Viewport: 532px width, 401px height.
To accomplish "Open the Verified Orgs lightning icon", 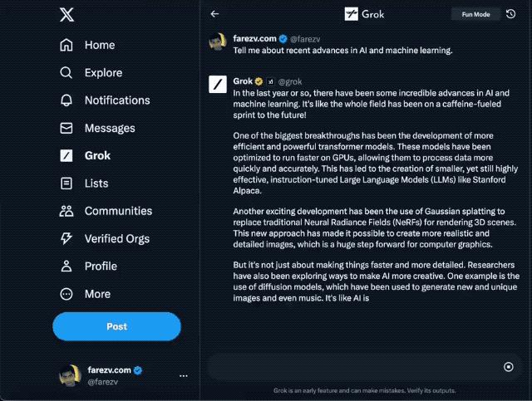I will pos(67,239).
